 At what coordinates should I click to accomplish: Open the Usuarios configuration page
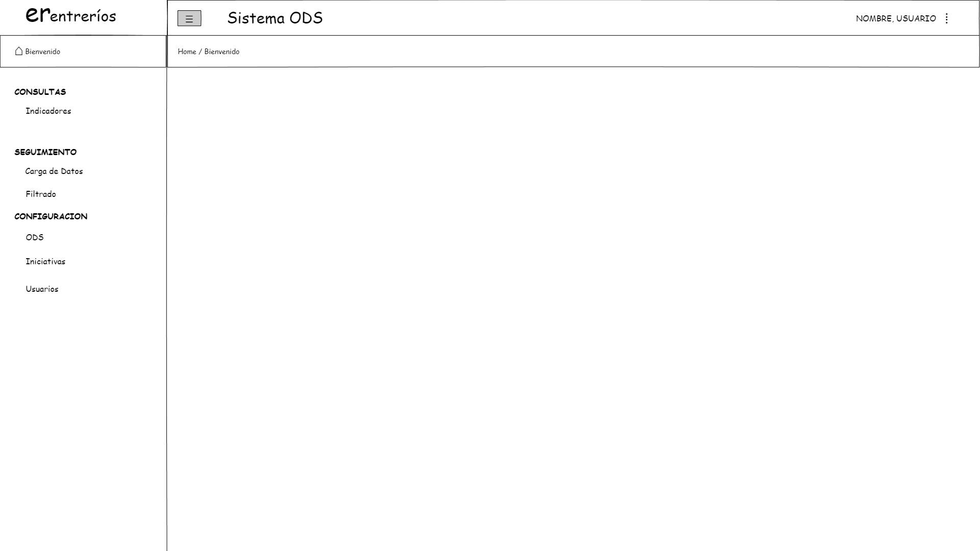pyautogui.click(x=42, y=289)
